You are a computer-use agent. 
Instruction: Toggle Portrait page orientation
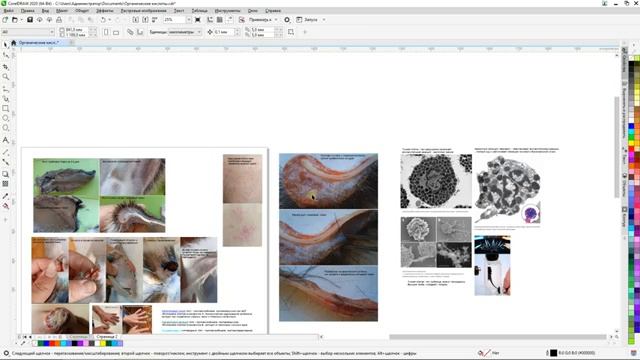(x=106, y=32)
